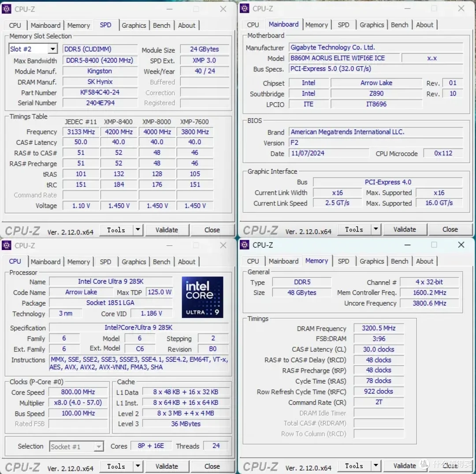Click Tools button in SPD window

tap(116, 230)
